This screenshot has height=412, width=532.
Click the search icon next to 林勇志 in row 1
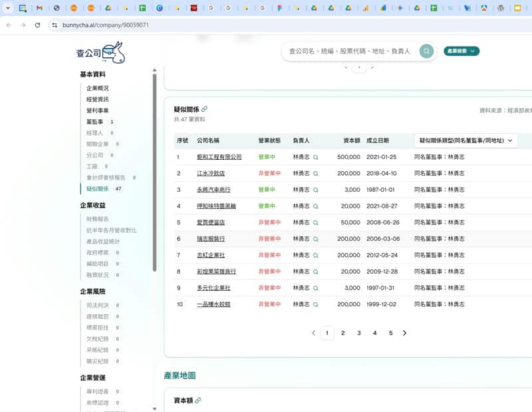click(x=316, y=157)
